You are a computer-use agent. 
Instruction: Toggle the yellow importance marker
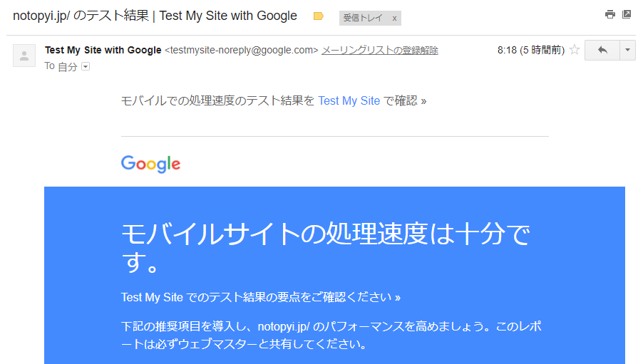pos(319,16)
